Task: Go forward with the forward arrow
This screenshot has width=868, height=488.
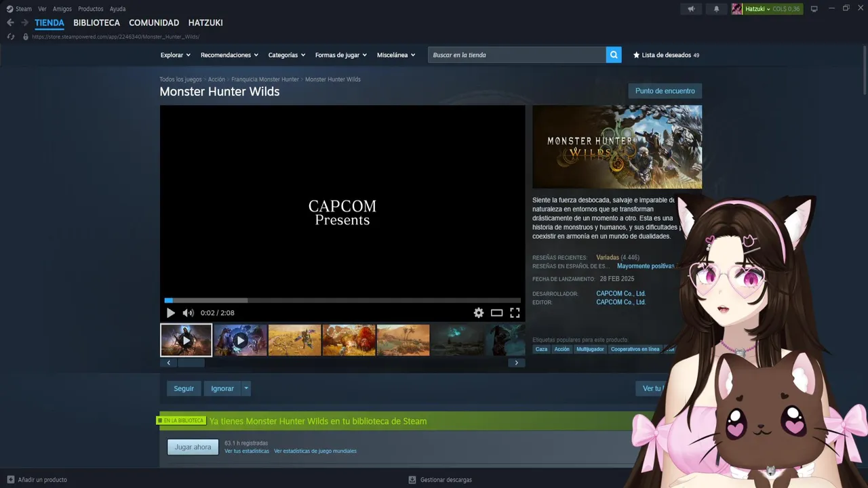Action: click(x=24, y=22)
